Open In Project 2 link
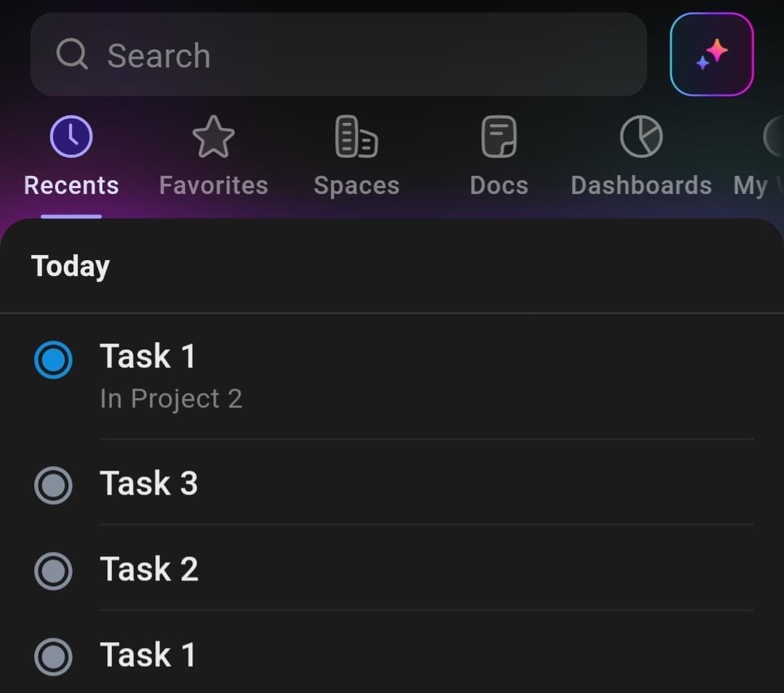This screenshot has width=784, height=693. (171, 398)
